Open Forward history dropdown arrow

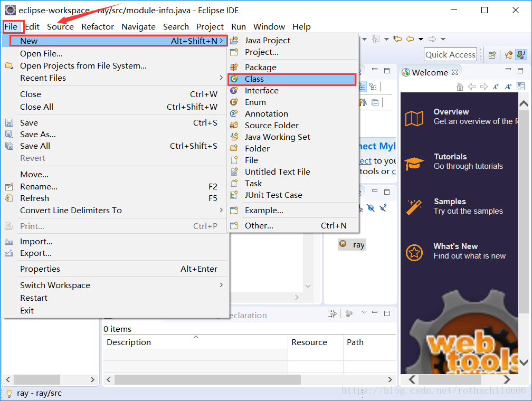coord(443,40)
